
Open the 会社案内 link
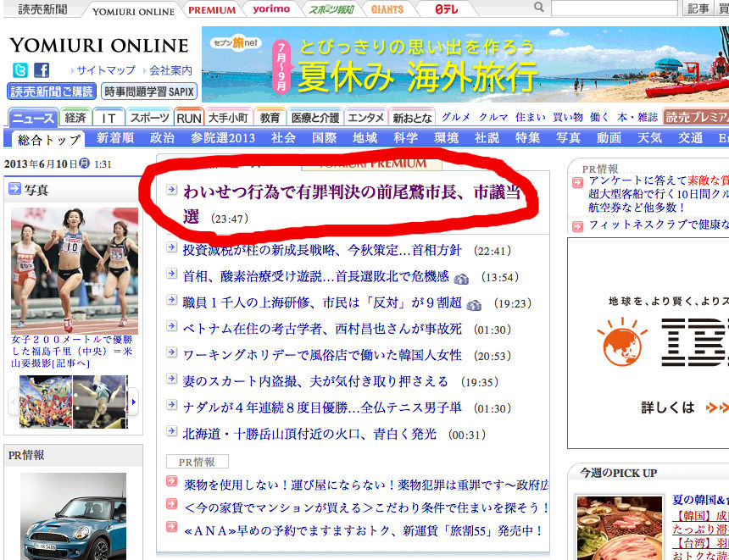pos(170,70)
